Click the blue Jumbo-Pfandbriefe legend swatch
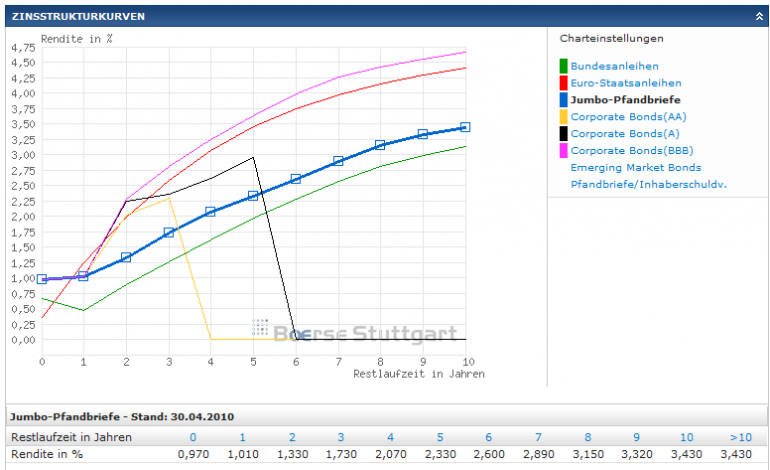Viewport: 770px width, 470px height. point(563,100)
